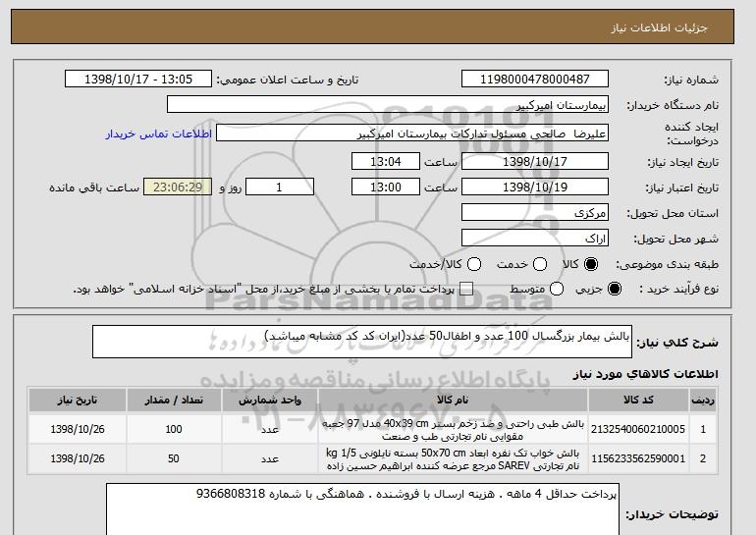Click row 1 need date 1398/10/26

pos(78,429)
